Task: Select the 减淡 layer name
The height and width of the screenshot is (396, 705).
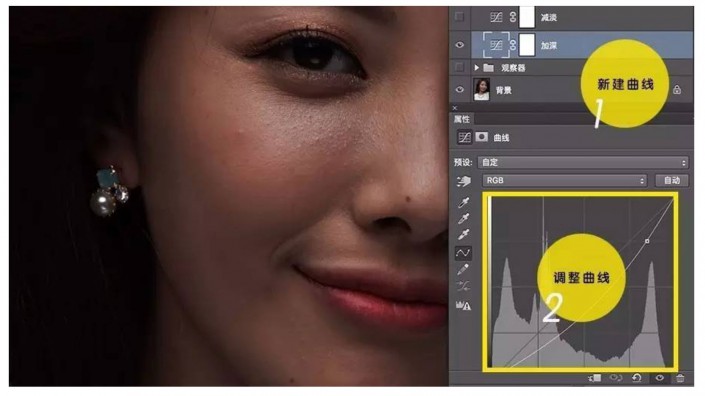Action: point(549,18)
